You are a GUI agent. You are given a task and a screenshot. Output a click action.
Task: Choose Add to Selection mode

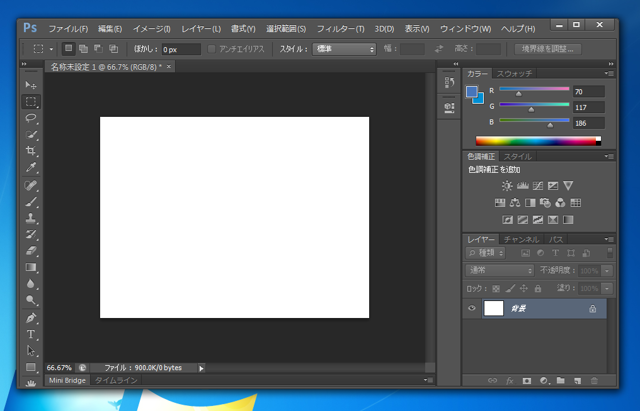[83, 49]
